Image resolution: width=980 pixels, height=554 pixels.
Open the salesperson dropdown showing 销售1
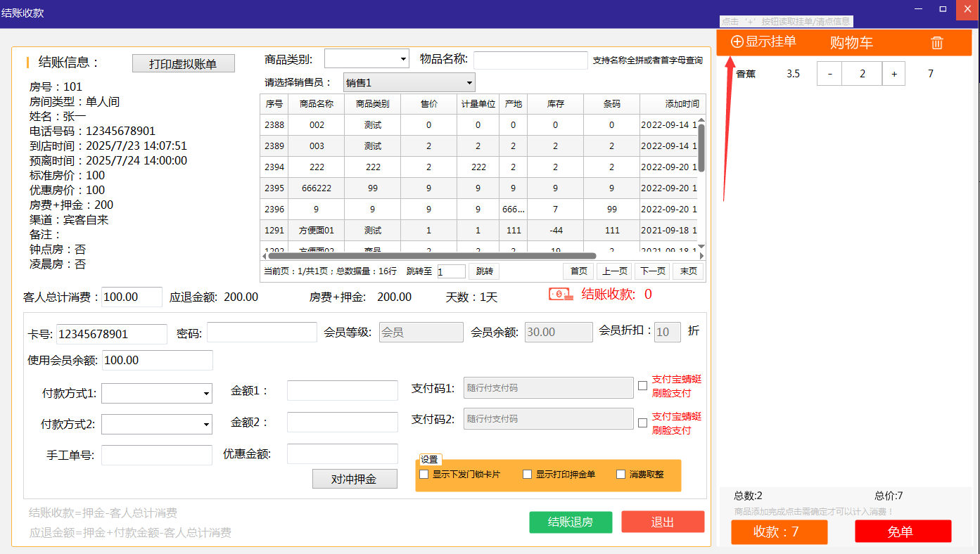tap(409, 82)
